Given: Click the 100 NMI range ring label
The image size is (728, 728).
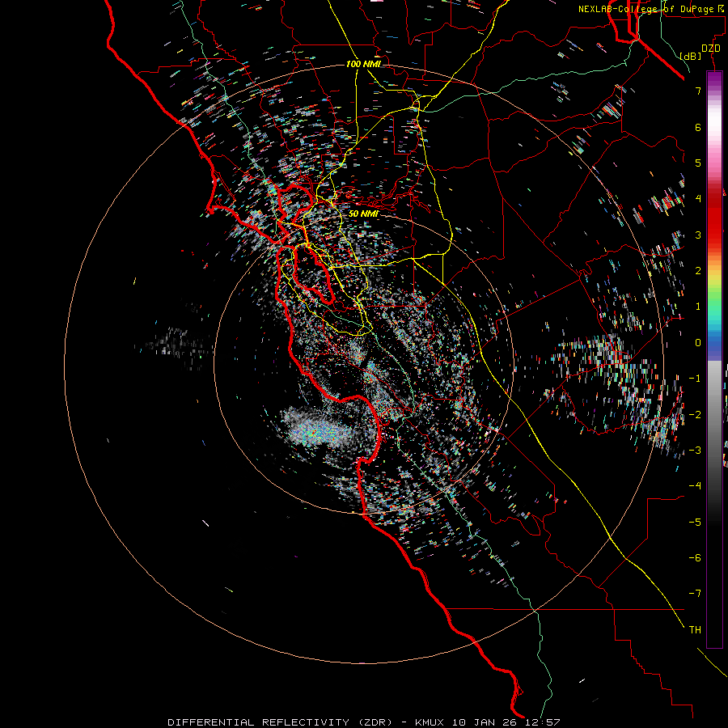Looking at the screenshot, I should click(x=363, y=64).
